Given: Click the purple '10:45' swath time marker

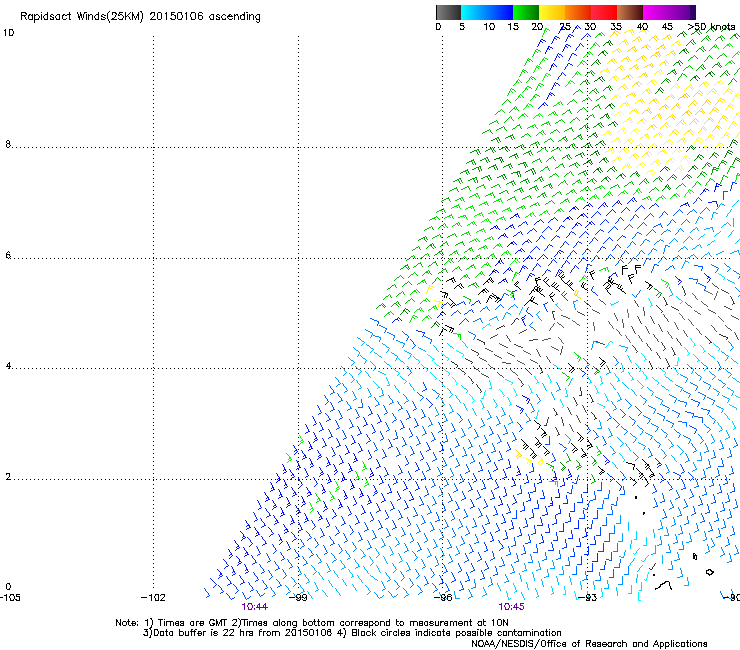Looking at the screenshot, I should coord(511,607).
